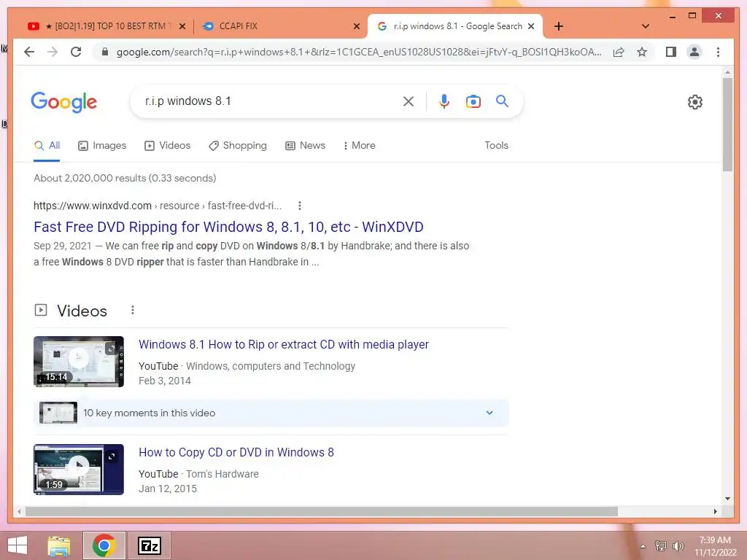Show hidden system tray icons

643,546
